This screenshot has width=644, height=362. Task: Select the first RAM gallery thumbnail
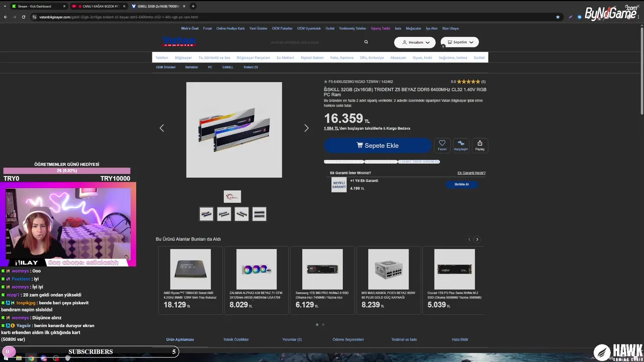206,214
